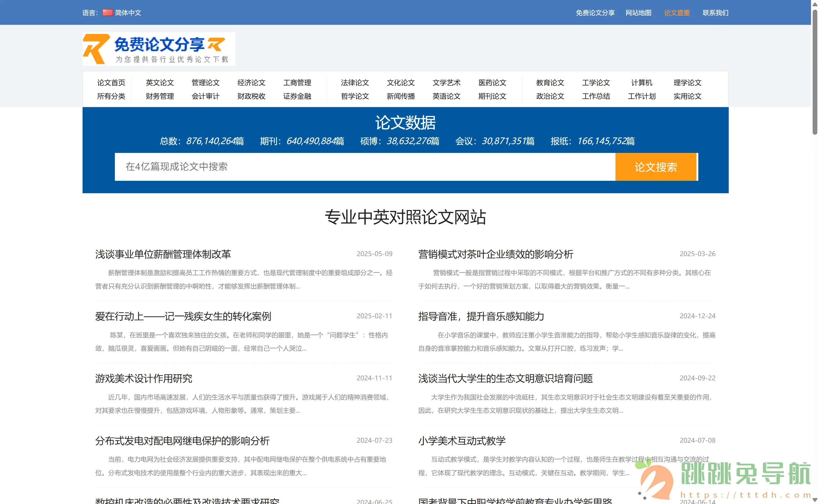Click the 期刊 count 640,490,884篇
819x504 pixels.
315,141
